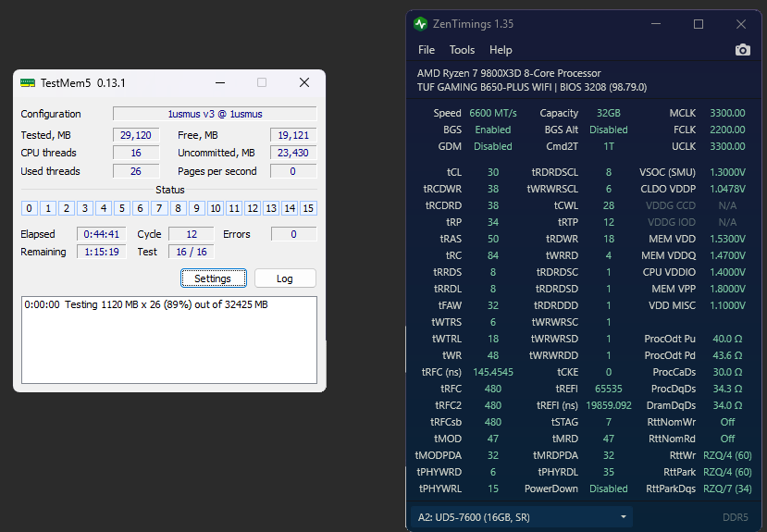Click the Speed value 6600 MT/s
Image resolution: width=767 pixels, height=532 pixels.
click(492, 113)
